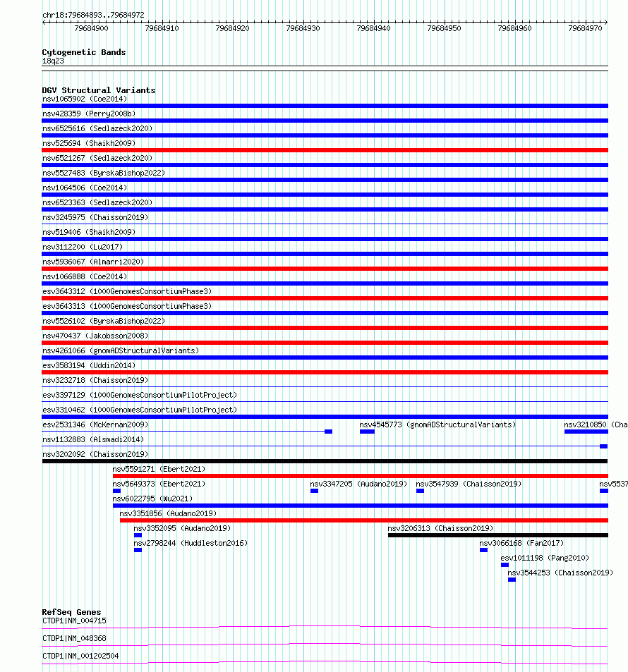Click nsv4261066 (gnomADStructuralVariants) label

(x=121, y=350)
